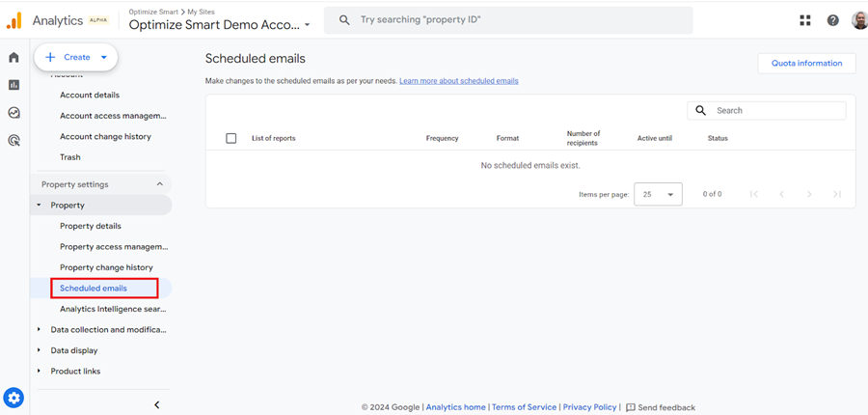Open the Help question mark icon

[832, 20]
